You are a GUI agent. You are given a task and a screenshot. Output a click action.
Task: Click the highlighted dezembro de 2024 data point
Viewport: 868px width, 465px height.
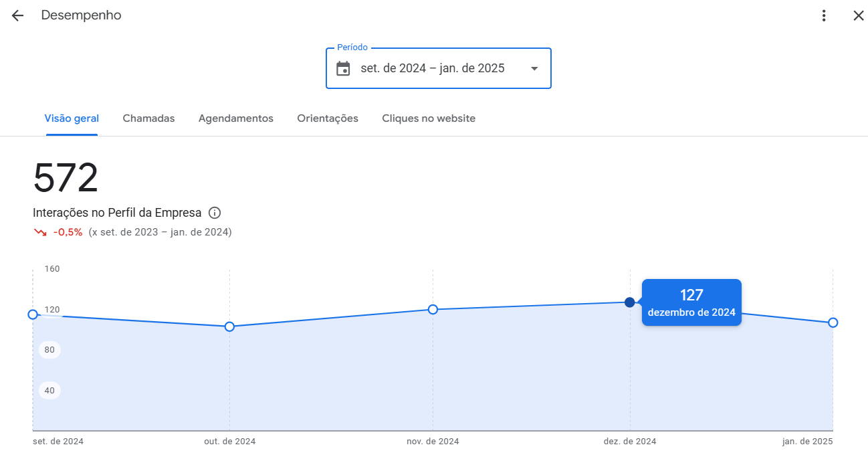click(x=629, y=302)
